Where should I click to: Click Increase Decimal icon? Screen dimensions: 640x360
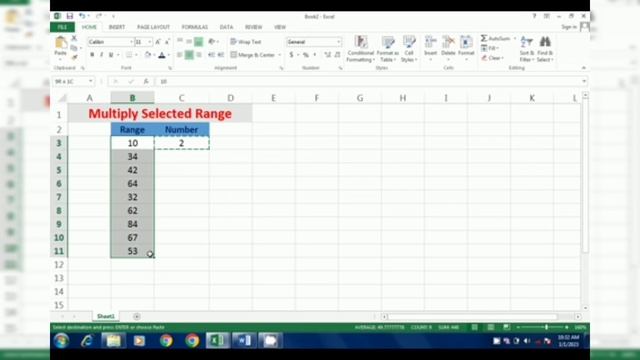(x=327, y=55)
